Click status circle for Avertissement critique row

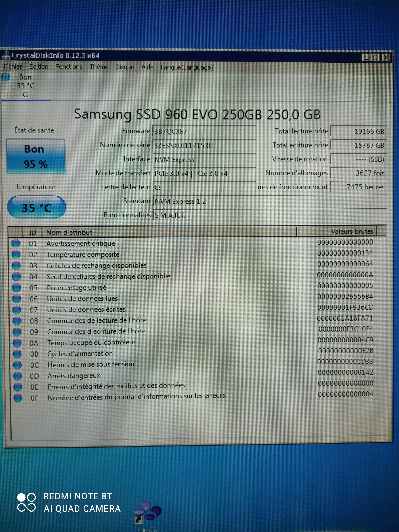(x=16, y=243)
